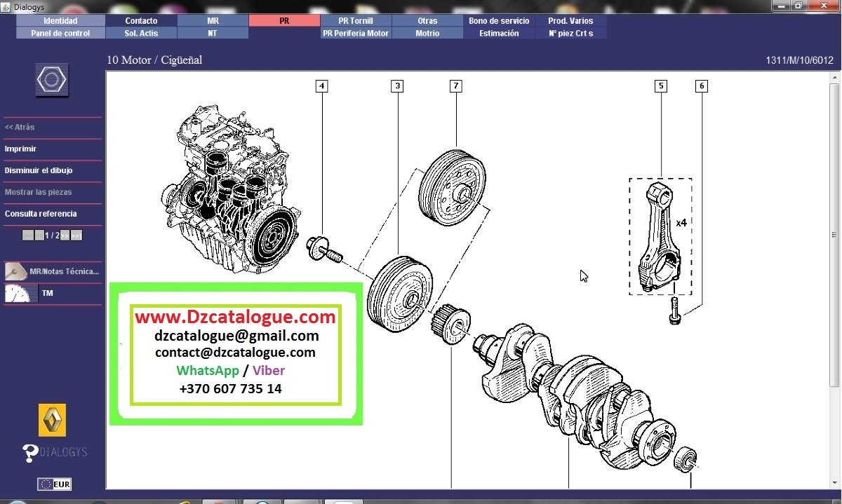Open Dialogys help question mark icon

pyautogui.click(x=30, y=454)
